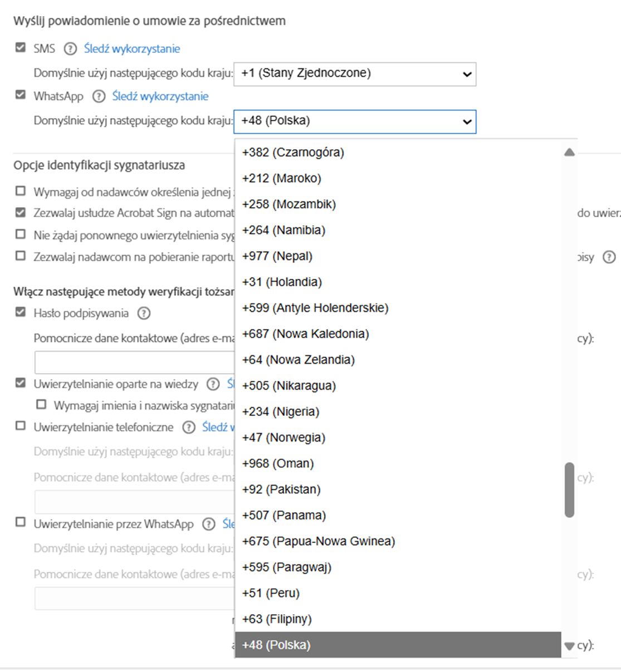Open SMS Śledź wykorzystanie link

pos(132,49)
